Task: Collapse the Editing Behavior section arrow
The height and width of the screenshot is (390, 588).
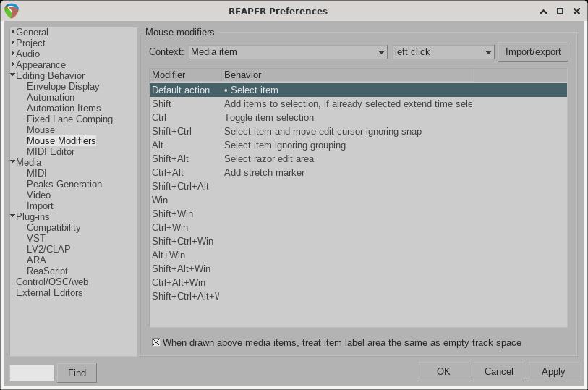Action: pos(13,75)
